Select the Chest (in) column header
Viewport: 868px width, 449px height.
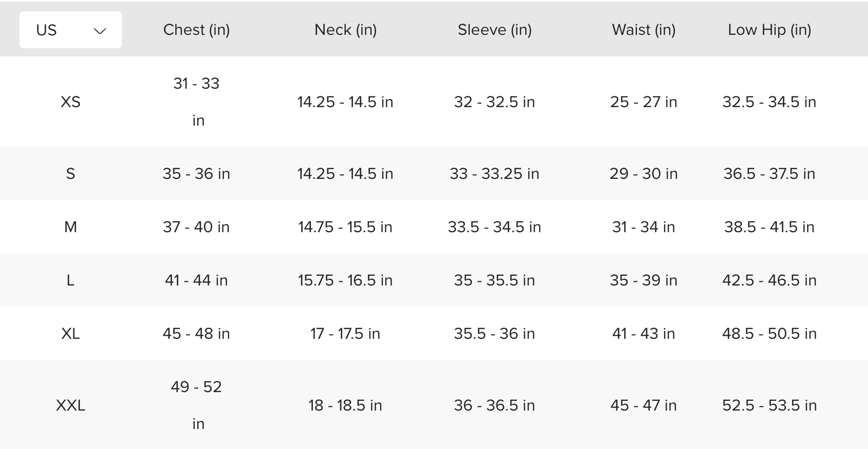pyautogui.click(x=196, y=30)
